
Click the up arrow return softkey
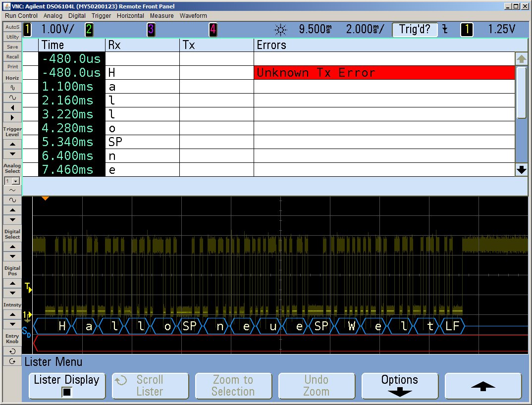[x=483, y=386]
